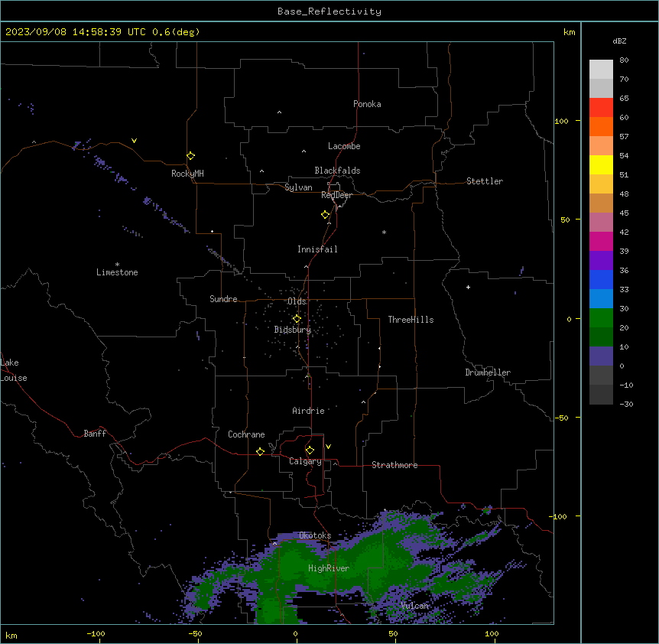
Task: Click the yellow diamond marker below Cochrane
Action: [x=260, y=451]
